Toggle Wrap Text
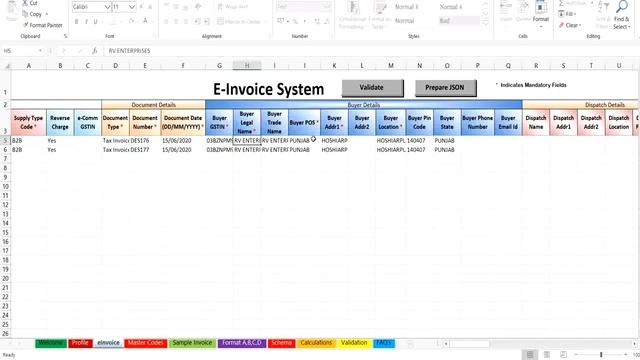The width and height of the screenshot is (640, 360). click(233, 7)
